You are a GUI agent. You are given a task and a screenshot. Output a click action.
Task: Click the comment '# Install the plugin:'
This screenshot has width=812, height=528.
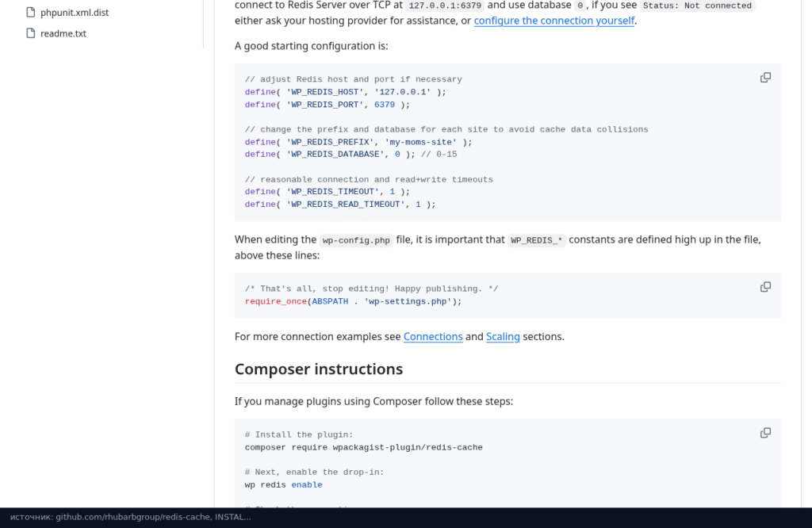299,434
